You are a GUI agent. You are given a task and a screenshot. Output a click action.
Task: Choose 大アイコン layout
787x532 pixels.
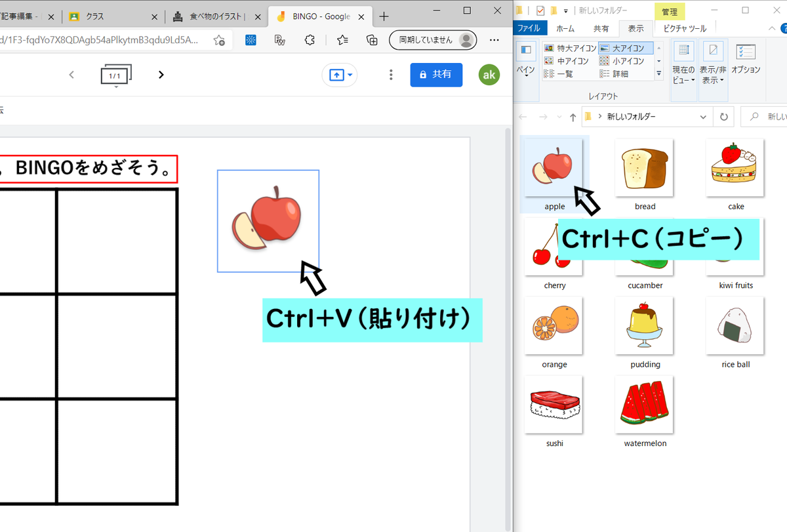point(625,48)
